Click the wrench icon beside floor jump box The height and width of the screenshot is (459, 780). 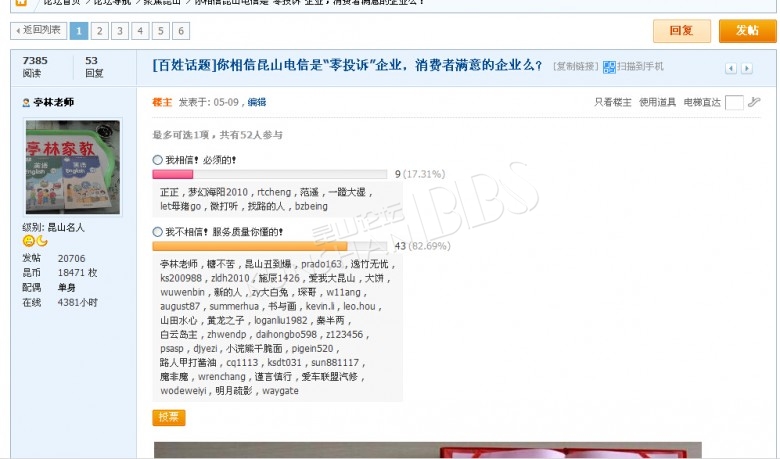(754, 102)
